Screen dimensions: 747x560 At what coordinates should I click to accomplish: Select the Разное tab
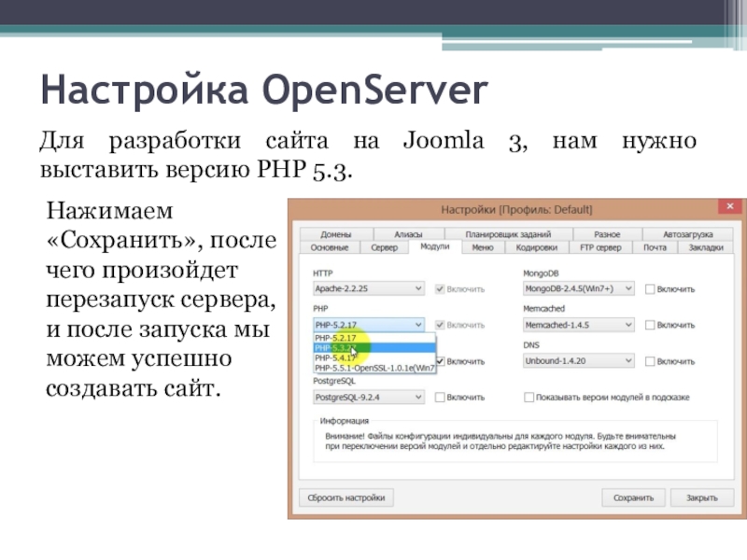(x=607, y=234)
